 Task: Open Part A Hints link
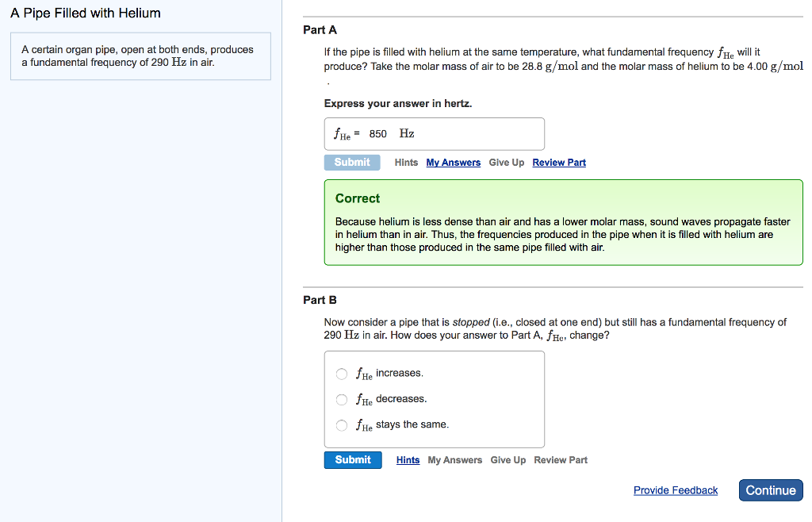coord(406,163)
